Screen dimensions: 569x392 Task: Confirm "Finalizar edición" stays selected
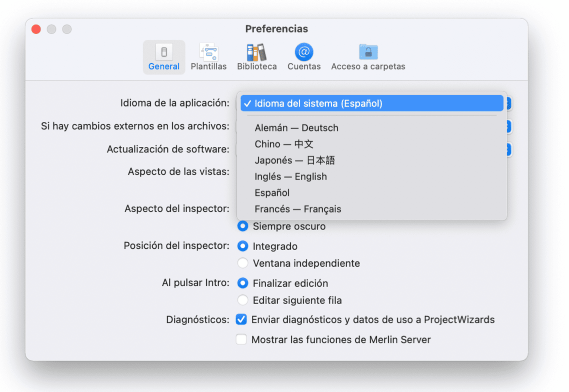click(x=243, y=283)
